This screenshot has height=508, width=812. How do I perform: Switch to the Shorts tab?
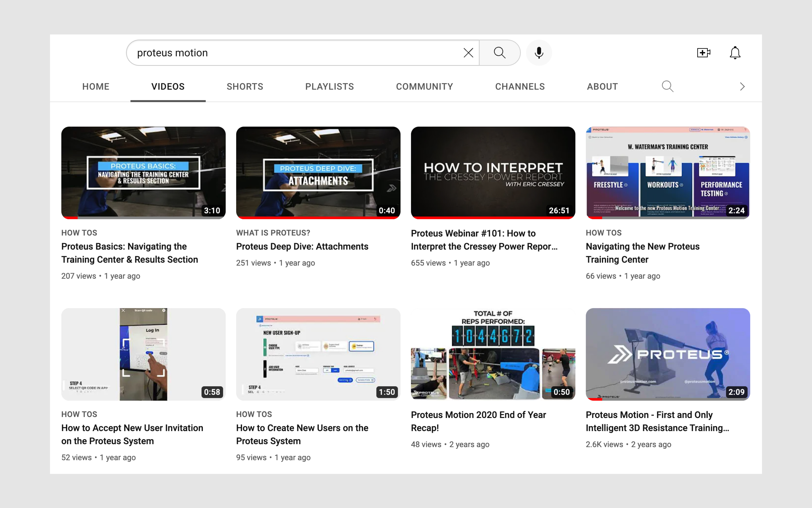point(245,86)
